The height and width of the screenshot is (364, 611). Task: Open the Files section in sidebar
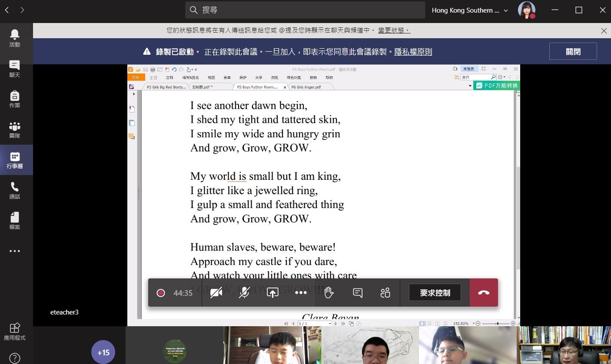pyautogui.click(x=14, y=221)
